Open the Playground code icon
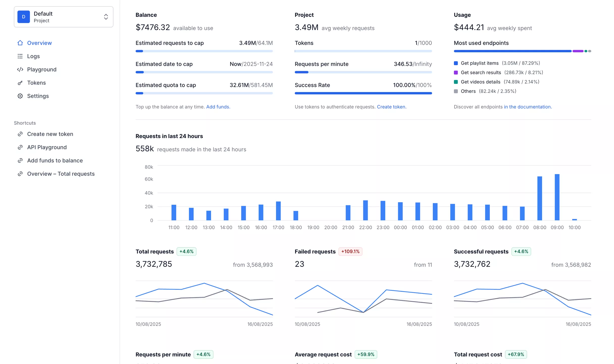This screenshot has width=614, height=364. [20, 69]
